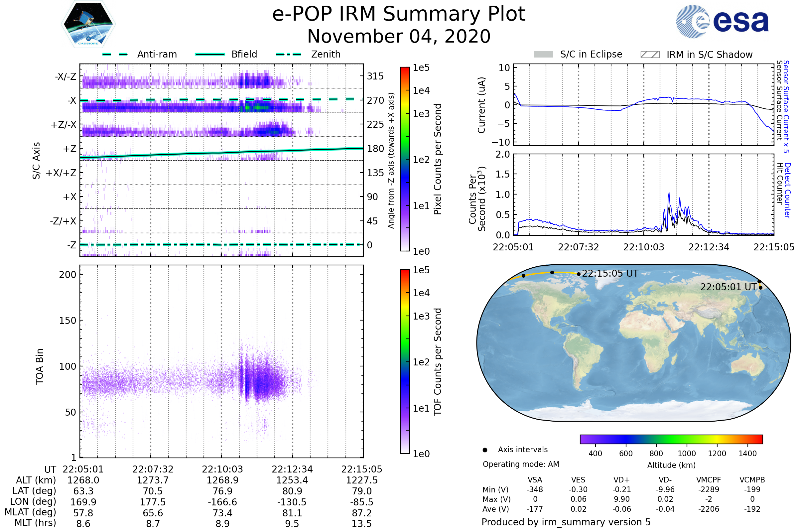Click the IRM in S/C Shadow hatched patch
Screen dimensions: 798x532
[650, 55]
